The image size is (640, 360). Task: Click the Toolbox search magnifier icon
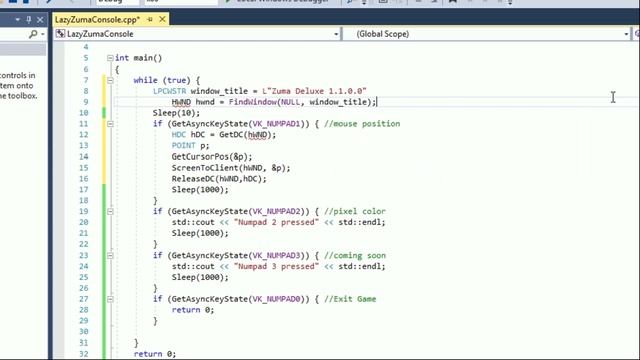(x=33, y=34)
